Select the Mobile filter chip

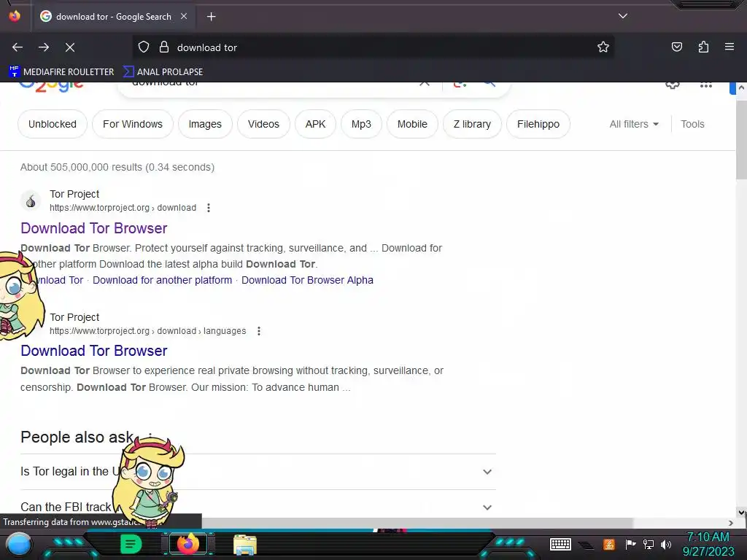click(412, 124)
